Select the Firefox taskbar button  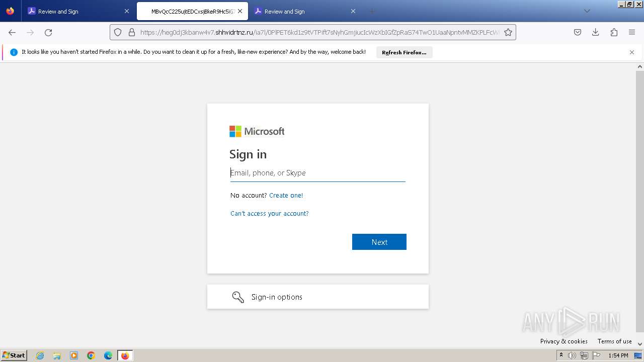click(x=125, y=355)
